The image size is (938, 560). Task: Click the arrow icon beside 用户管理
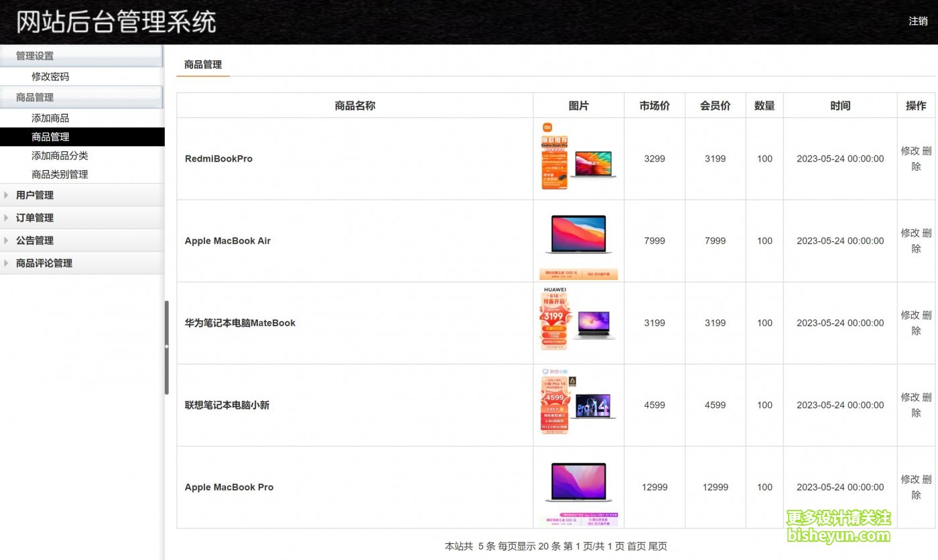pyautogui.click(x=7, y=196)
